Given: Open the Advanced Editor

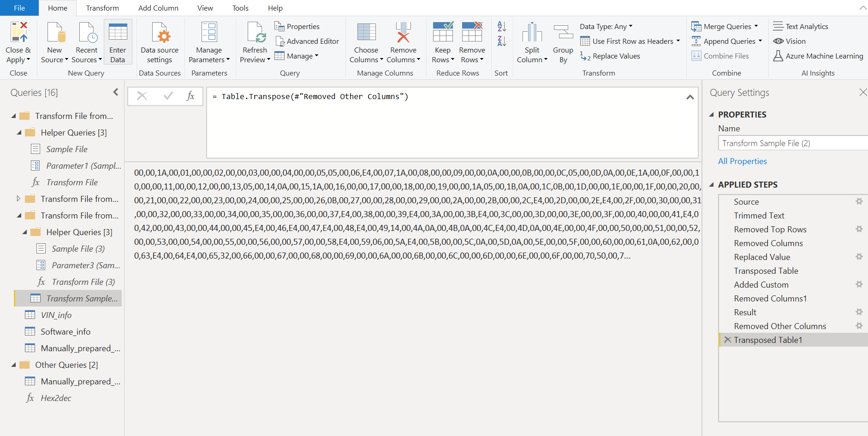Looking at the screenshot, I should click(x=307, y=41).
